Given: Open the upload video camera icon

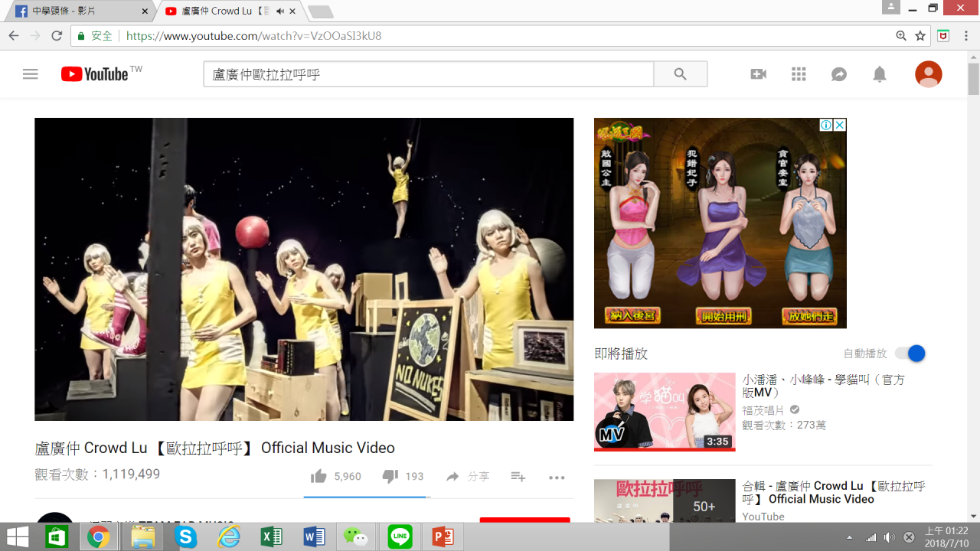Looking at the screenshot, I should pyautogui.click(x=759, y=74).
